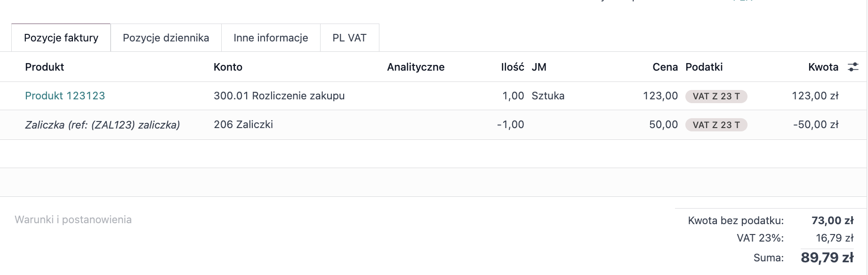Click the Warunki i postanowienia text field

click(x=73, y=219)
